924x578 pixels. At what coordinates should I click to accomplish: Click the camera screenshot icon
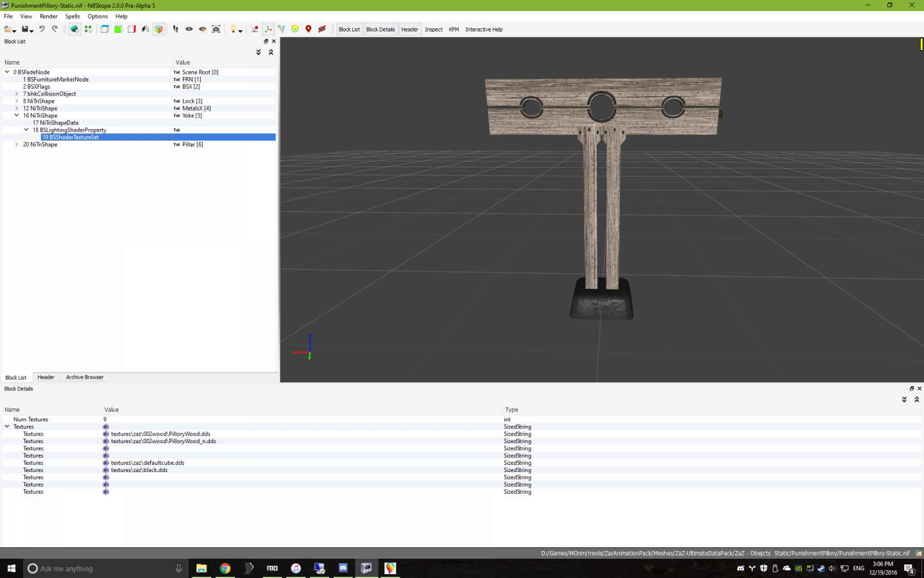point(216,29)
